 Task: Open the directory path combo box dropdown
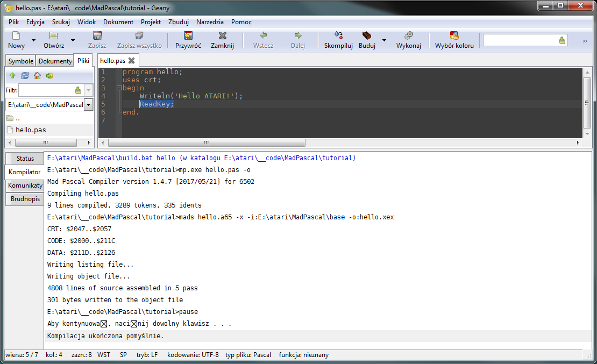(89, 105)
